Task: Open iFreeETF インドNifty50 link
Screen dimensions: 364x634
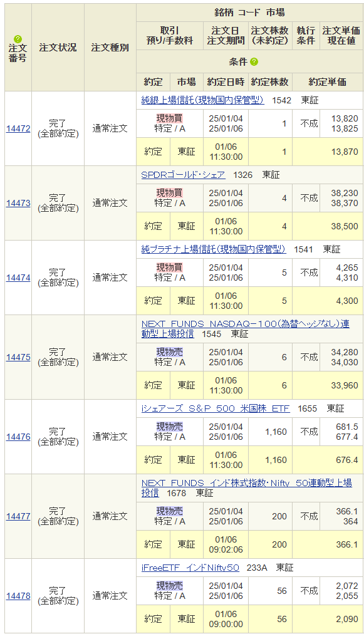Action: 190,568
